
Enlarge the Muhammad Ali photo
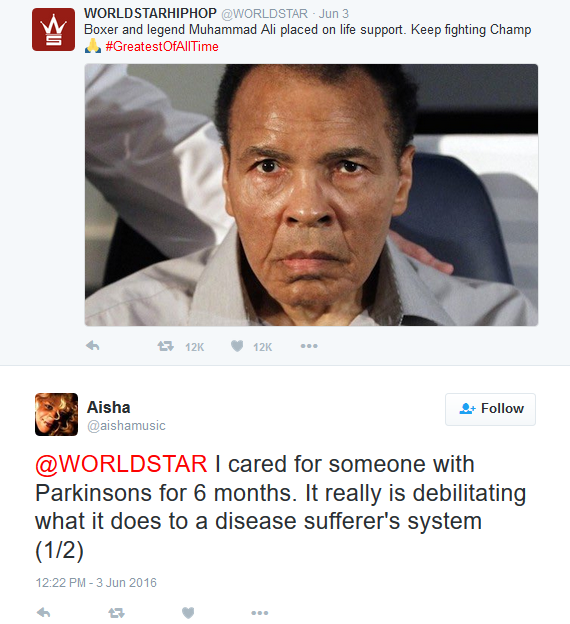pos(311,195)
